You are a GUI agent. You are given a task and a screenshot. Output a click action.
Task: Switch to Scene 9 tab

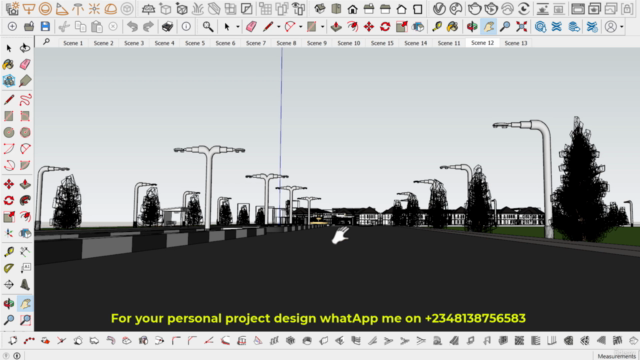pos(317,43)
